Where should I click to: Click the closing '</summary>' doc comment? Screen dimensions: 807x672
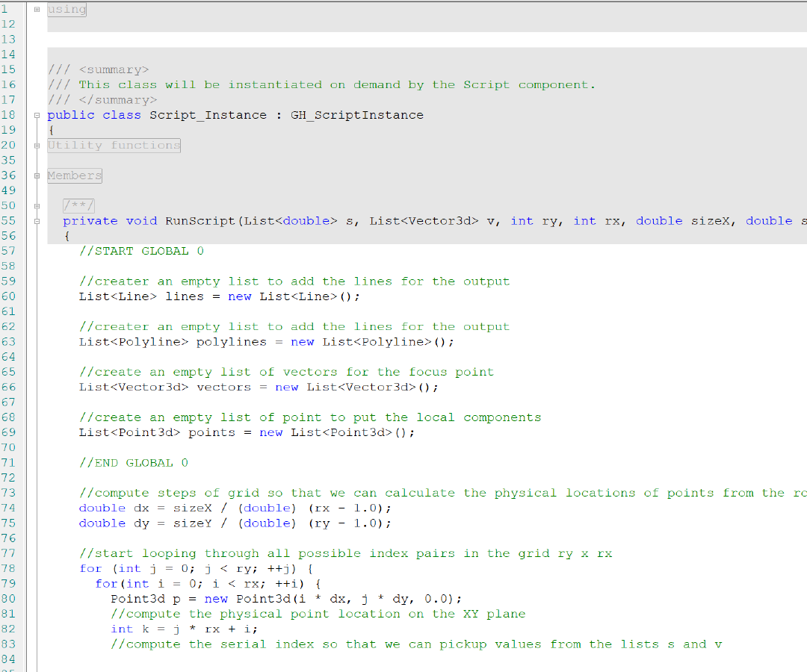coord(102,100)
